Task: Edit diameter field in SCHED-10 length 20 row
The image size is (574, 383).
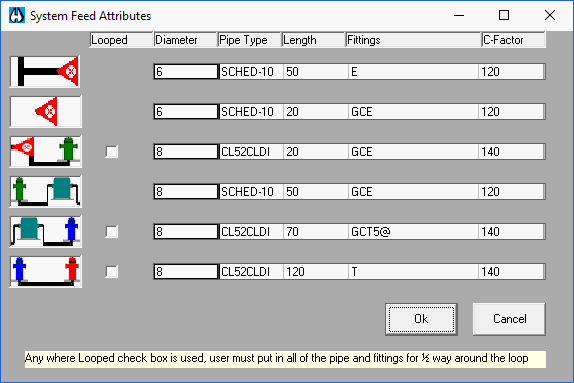Action: tap(186, 112)
